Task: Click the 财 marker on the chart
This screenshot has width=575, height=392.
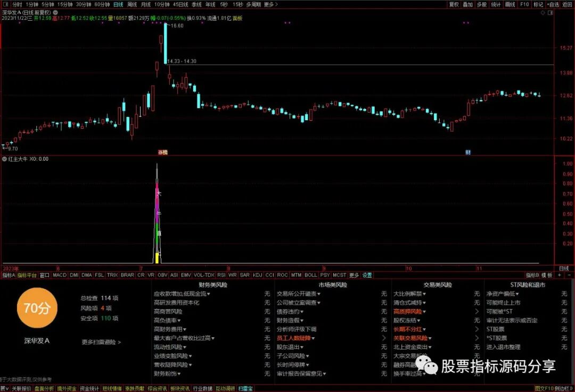Action: [x=468, y=152]
